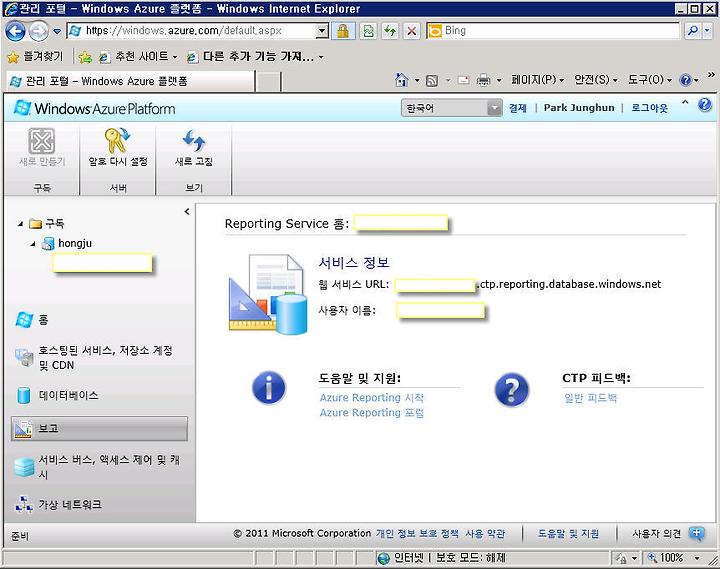Open 즐겨찾기 favorites button
The height and width of the screenshot is (569, 720).
pyautogui.click(x=35, y=56)
